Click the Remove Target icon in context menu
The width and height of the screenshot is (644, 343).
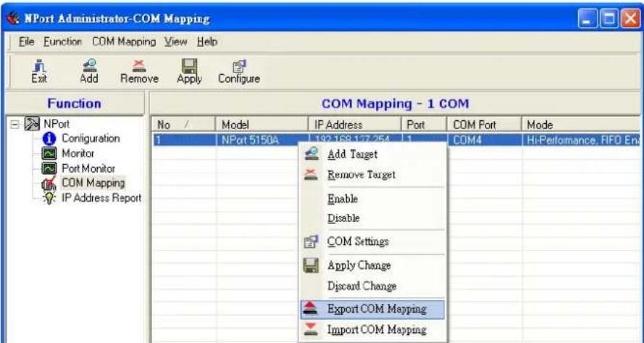(x=311, y=175)
